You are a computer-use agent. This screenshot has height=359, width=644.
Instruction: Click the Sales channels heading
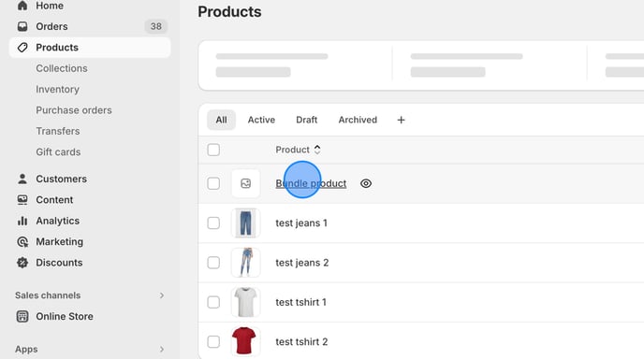click(x=48, y=295)
